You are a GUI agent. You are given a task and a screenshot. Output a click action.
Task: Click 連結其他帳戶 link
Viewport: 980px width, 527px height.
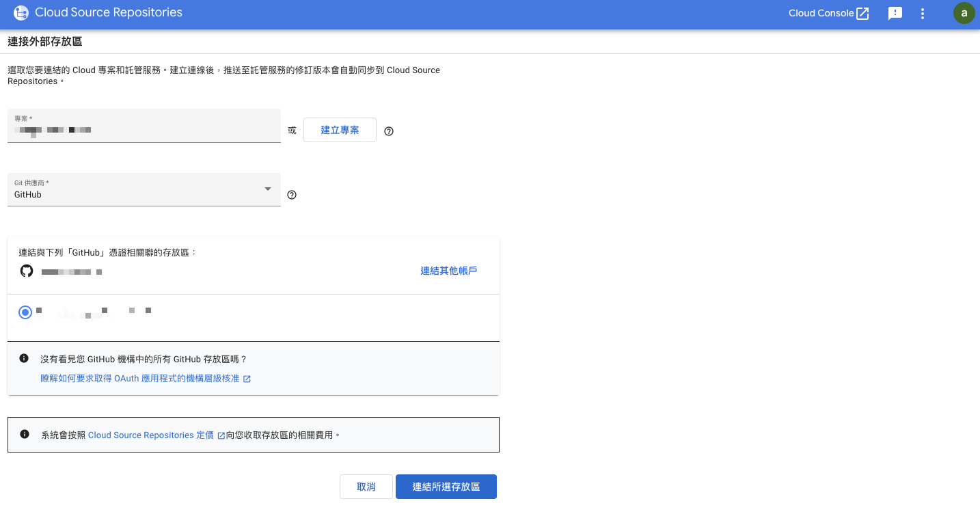tap(448, 271)
